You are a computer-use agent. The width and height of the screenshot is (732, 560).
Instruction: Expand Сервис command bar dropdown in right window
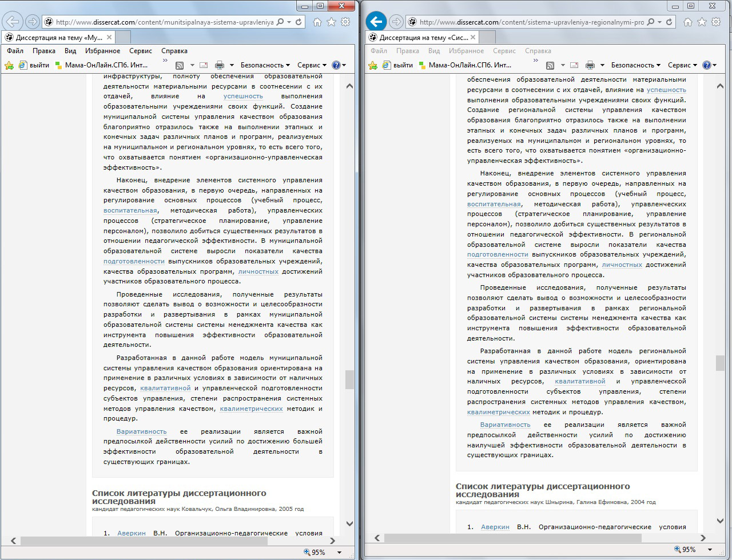(x=682, y=65)
